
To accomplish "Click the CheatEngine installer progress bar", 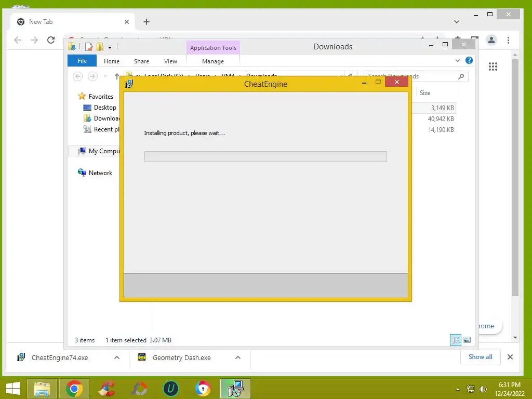I will (x=265, y=156).
